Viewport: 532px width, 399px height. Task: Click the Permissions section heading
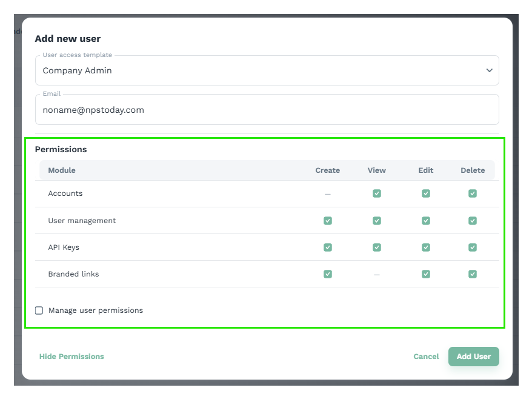61,149
